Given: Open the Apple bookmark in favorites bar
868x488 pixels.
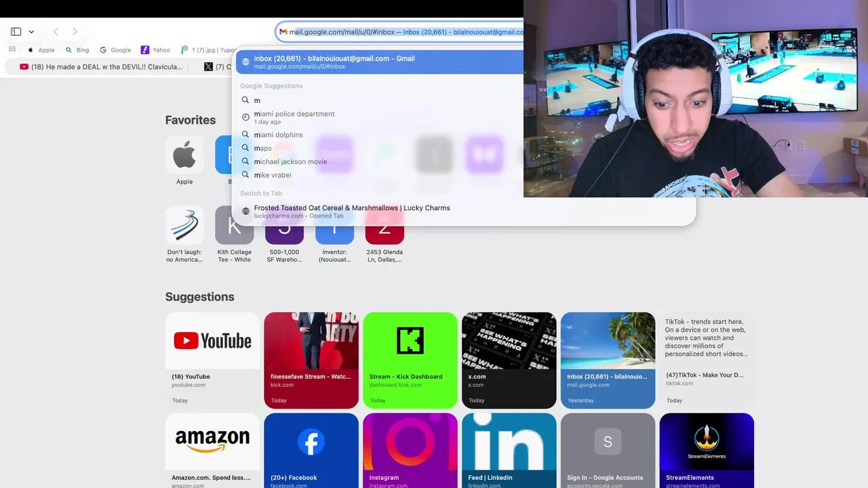Looking at the screenshot, I should [x=41, y=49].
